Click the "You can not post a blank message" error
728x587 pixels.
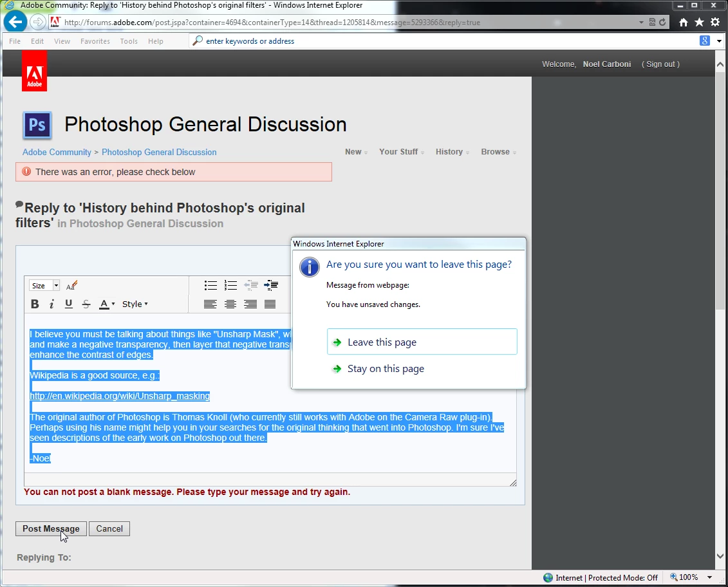[187, 492]
